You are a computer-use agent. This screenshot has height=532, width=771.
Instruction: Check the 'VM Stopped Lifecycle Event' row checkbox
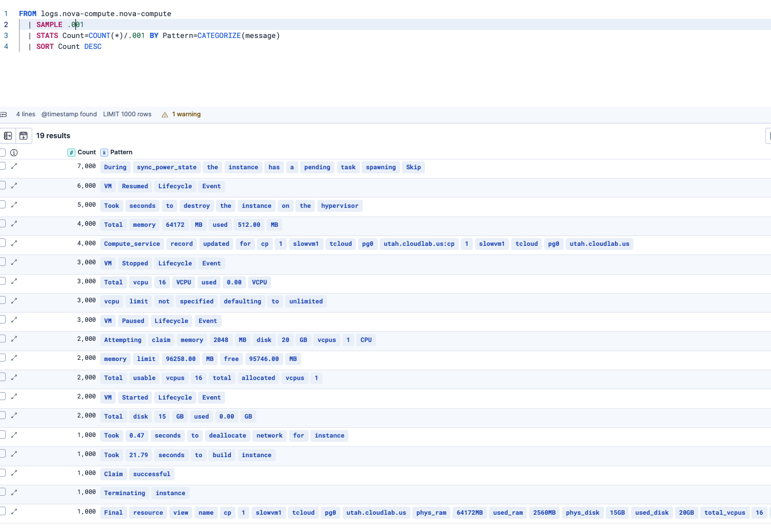(x=2, y=262)
